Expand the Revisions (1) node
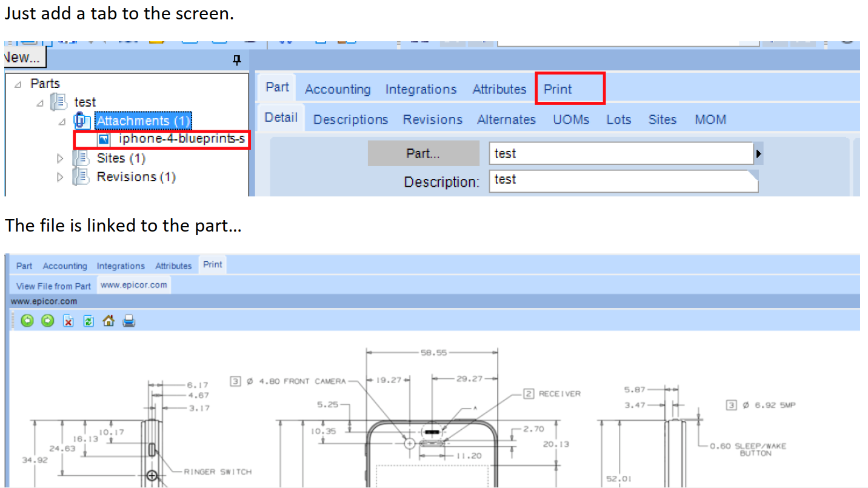 pyautogui.click(x=60, y=178)
